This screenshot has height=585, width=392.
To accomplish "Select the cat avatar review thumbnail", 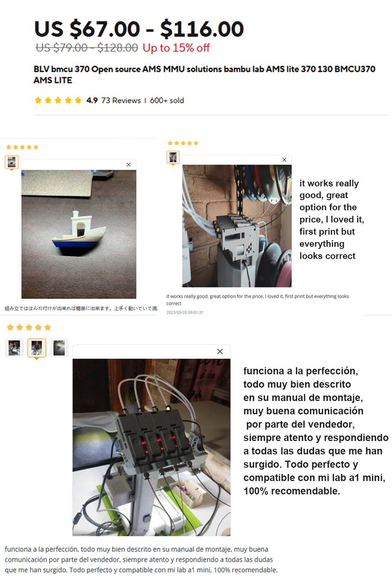I will coord(173,157).
